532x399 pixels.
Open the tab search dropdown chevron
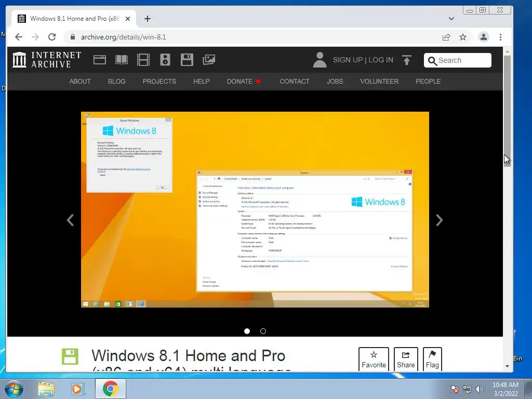(x=451, y=19)
